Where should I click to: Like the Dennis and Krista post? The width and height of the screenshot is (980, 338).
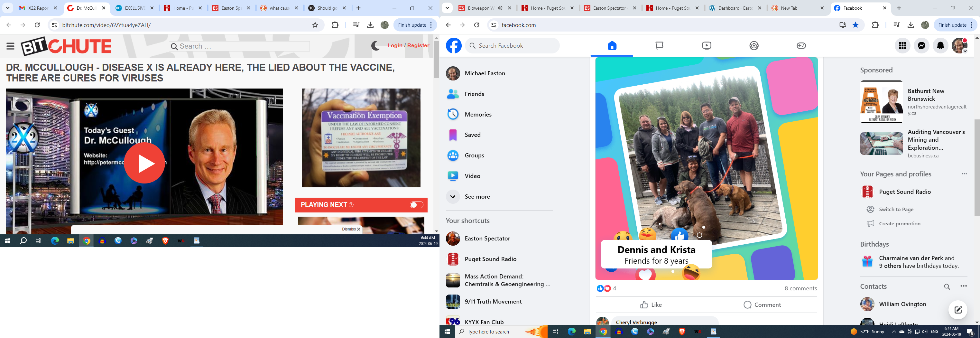(x=651, y=305)
